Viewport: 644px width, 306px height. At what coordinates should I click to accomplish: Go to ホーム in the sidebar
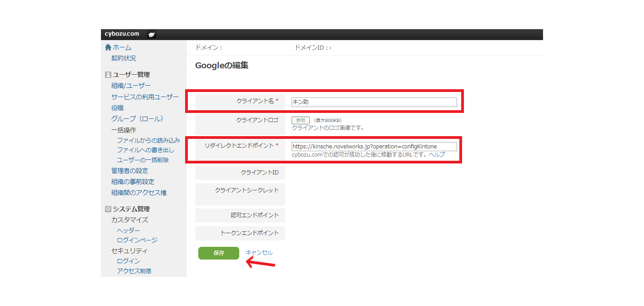(x=122, y=47)
